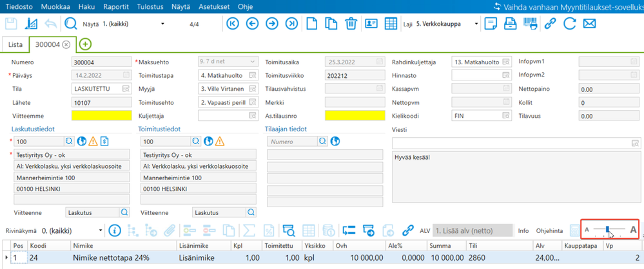
Task: Click the printer icon in toolbar
Action: click(510, 24)
